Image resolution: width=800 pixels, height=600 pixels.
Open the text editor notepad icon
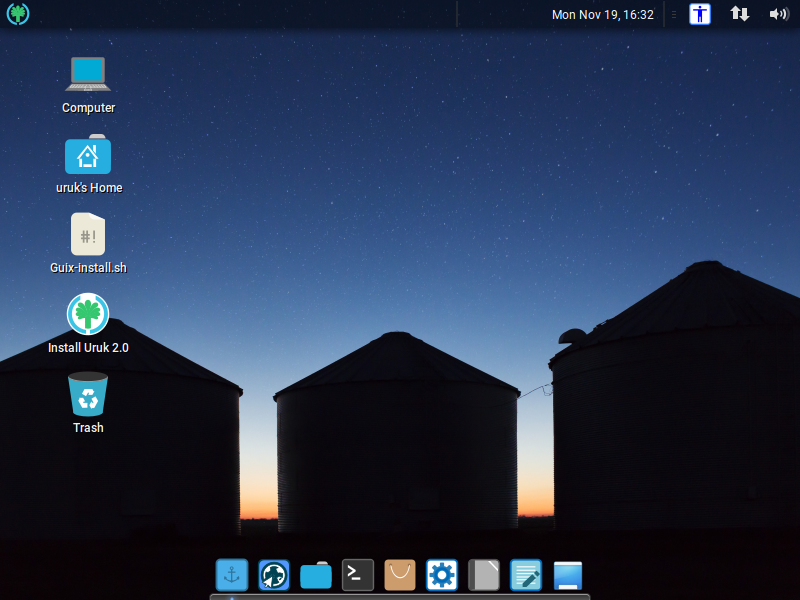[526, 575]
